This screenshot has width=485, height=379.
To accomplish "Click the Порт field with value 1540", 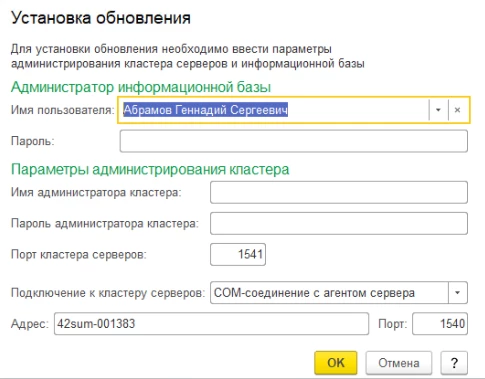I will point(440,323).
